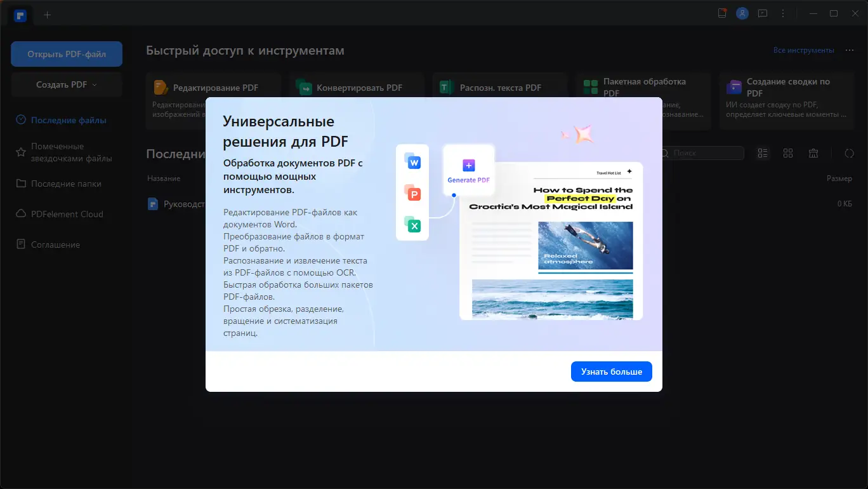Refresh the file list with the reload icon
This screenshot has height=489, width=868.
848,153
